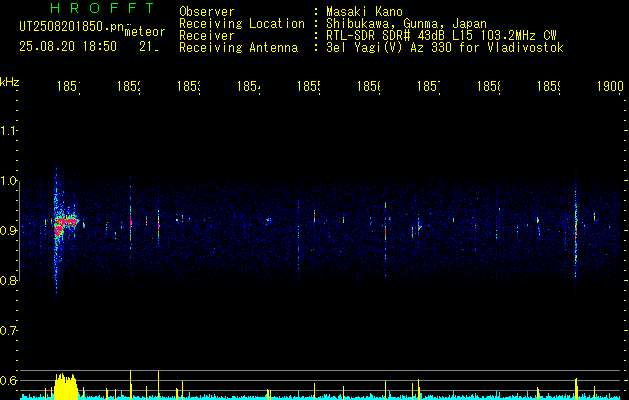Click the 0.8 kHz frequency label
The height and width of the screenshot is (400, 629).
pyautogui.click(x=8, y=280)
